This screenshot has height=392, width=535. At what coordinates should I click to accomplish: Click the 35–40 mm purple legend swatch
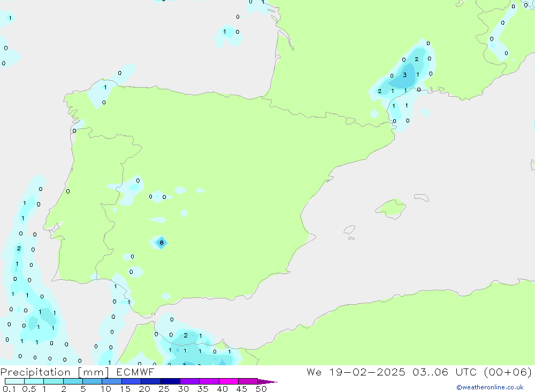click(209, 381)
